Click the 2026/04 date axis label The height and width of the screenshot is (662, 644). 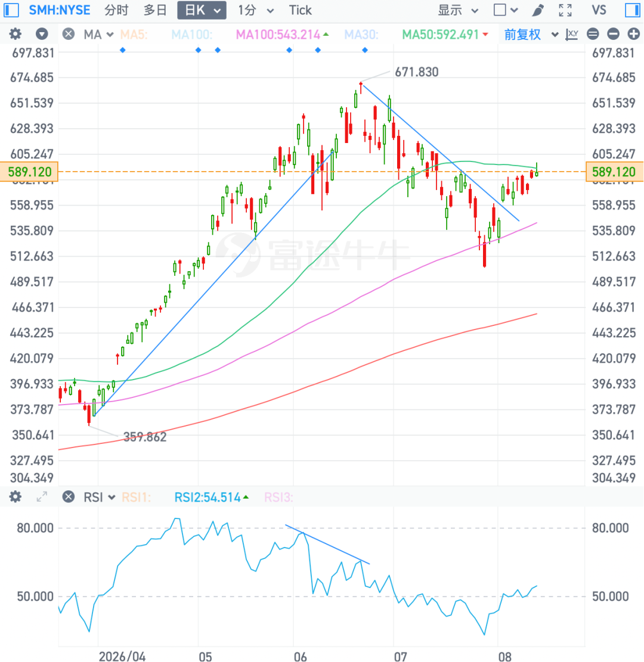[x=122, y=656]
